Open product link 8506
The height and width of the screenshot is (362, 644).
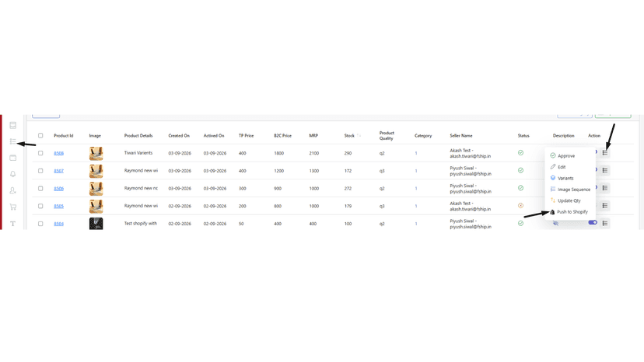(59, 189)
